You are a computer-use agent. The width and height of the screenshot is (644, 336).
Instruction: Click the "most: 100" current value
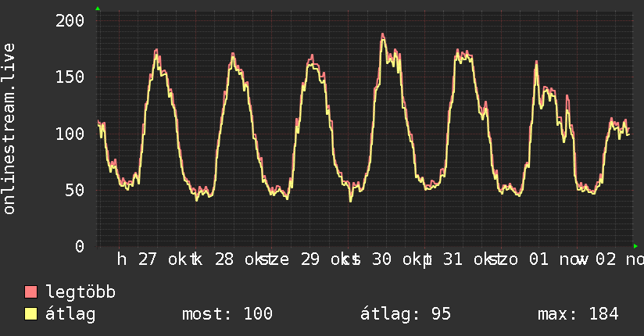click(227, 314)
